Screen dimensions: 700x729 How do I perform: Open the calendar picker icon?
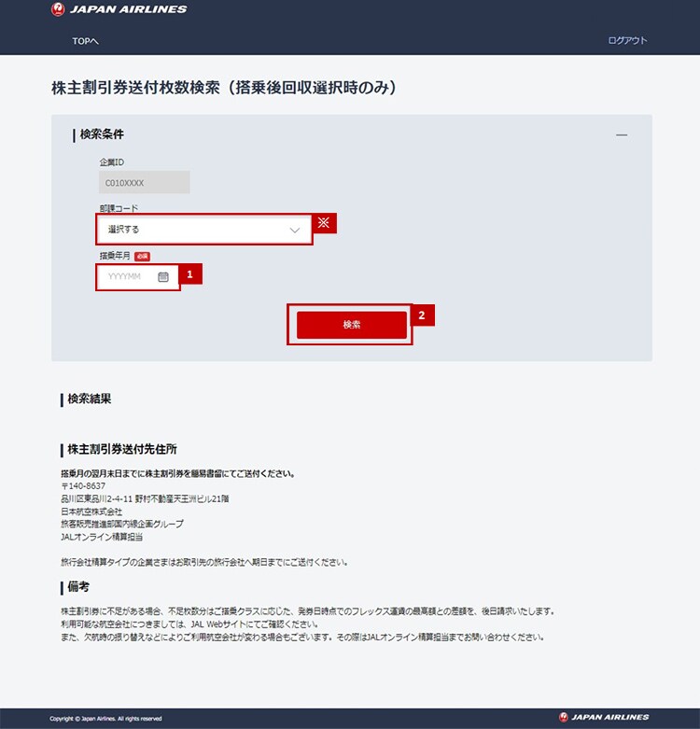coord(163,277)
